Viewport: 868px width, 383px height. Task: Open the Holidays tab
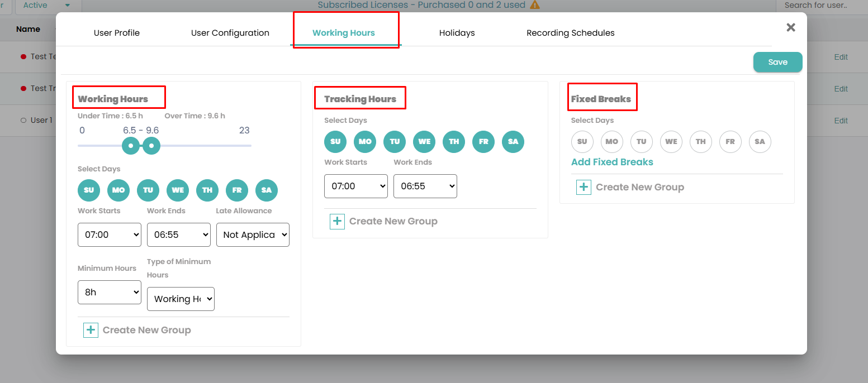(457, 33)
